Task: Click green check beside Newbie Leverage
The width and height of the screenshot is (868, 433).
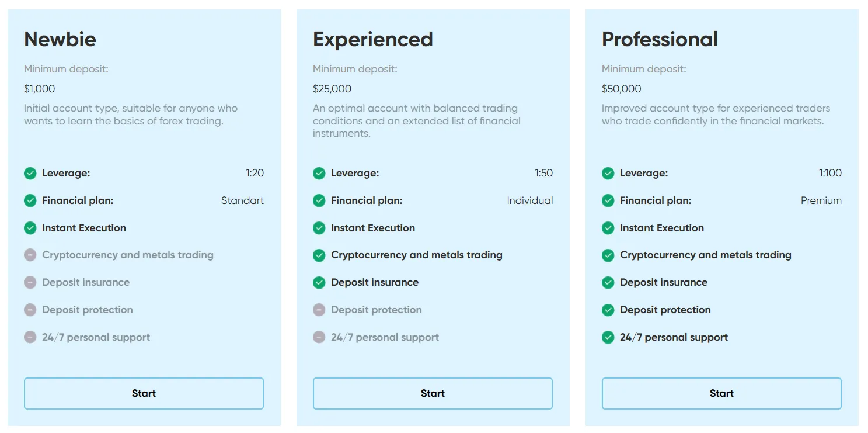Action: click(x=30, y=174)
